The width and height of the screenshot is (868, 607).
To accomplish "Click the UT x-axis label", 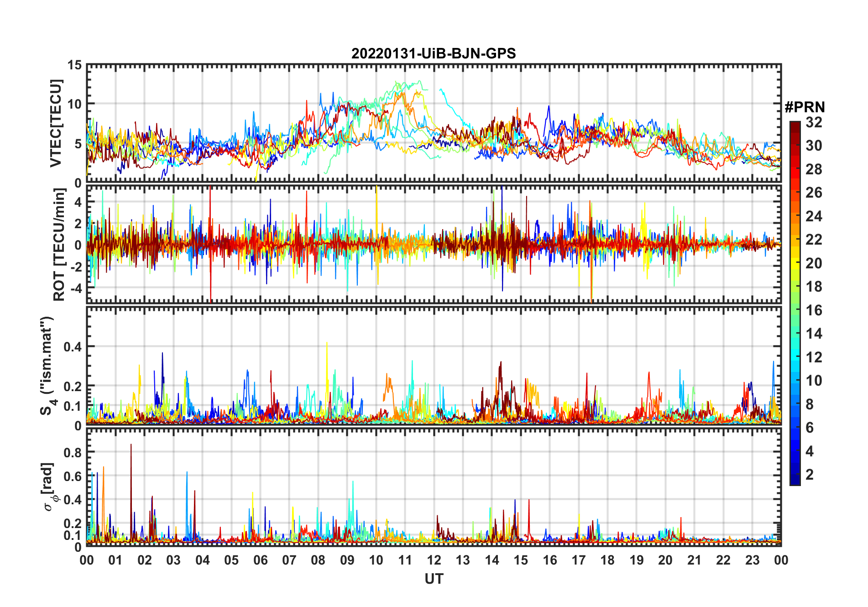I will coord(434,579).
